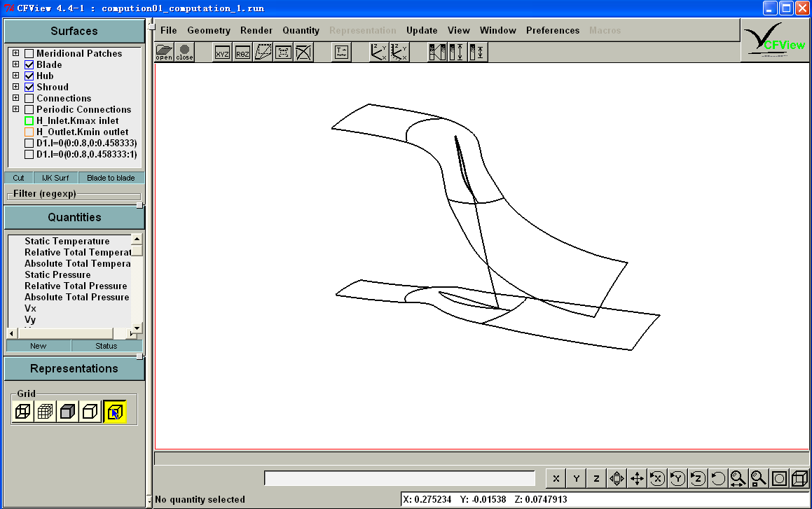Click the rotate about X axis icon

(656, 479)
